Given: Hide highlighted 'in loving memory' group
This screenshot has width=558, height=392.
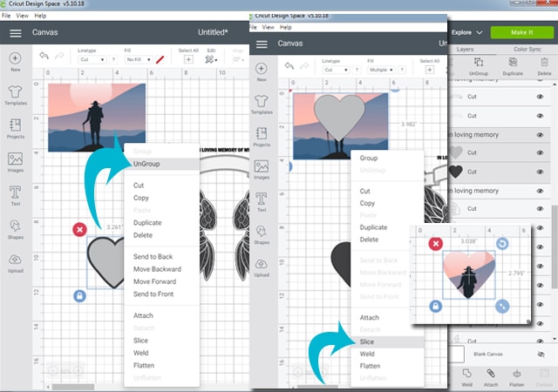Looking at the screenshot, I should (x=540, y=135).
